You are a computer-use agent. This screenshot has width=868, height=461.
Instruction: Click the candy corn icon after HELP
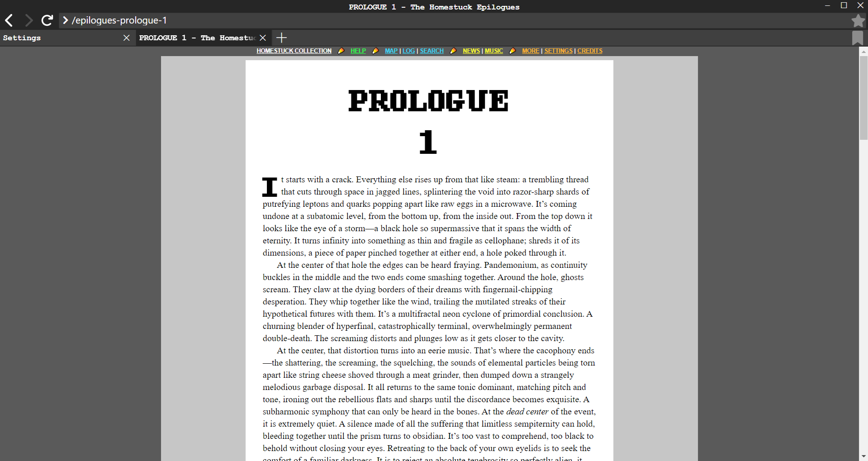coord(375,51)
